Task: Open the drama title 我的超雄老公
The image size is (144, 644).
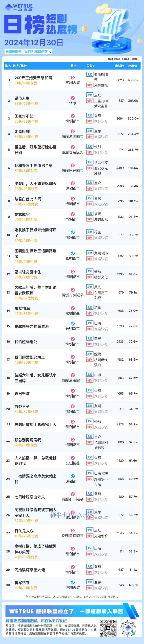Action: (26, 342)
